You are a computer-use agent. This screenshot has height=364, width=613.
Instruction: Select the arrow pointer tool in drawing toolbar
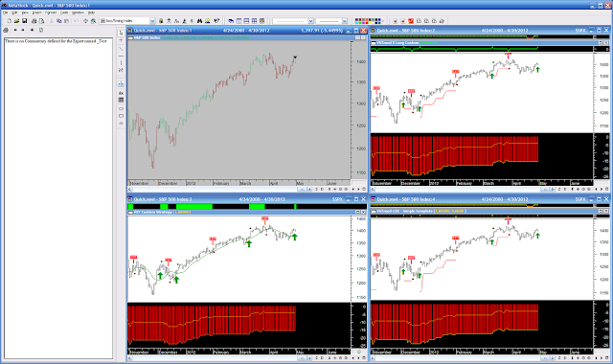121,34
